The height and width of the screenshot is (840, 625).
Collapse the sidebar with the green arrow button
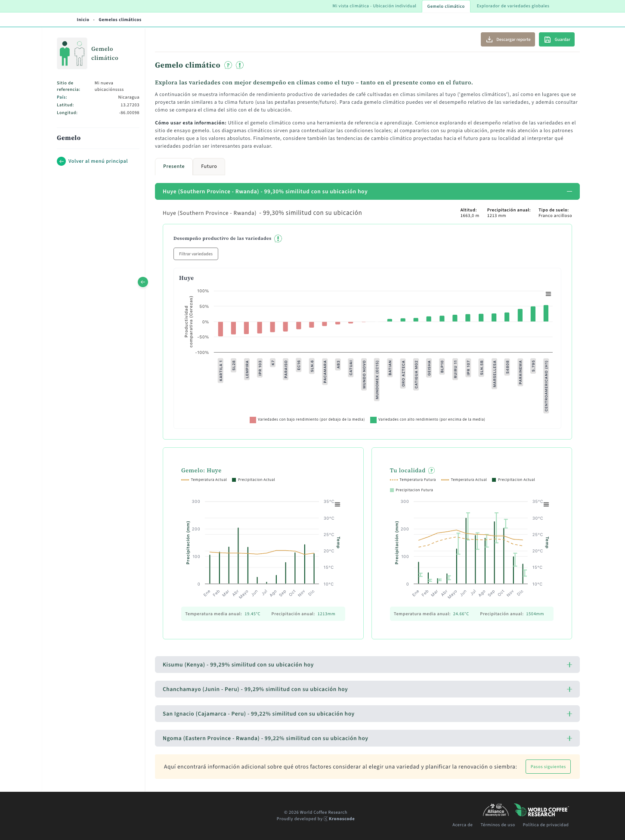tap(143, 282)
